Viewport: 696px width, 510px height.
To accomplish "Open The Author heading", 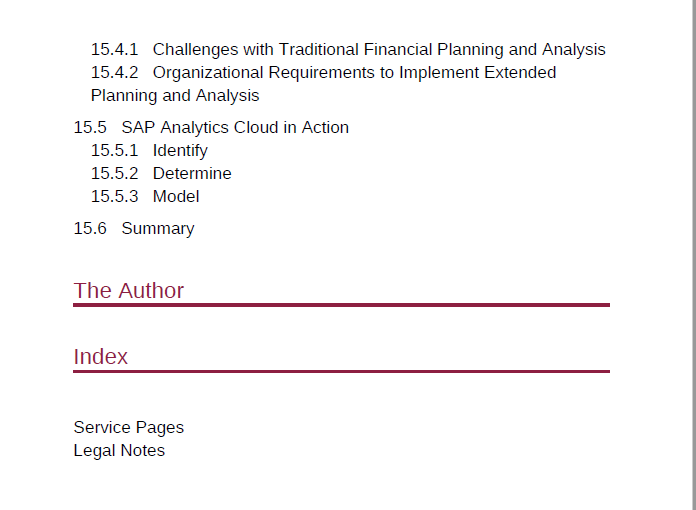I will [x=129, y=291].
